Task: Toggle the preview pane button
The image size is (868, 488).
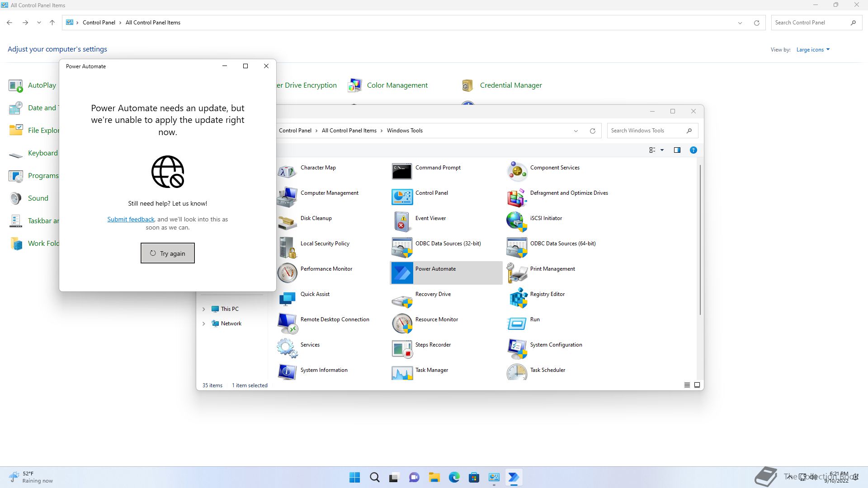Action: tap(677, 150)
